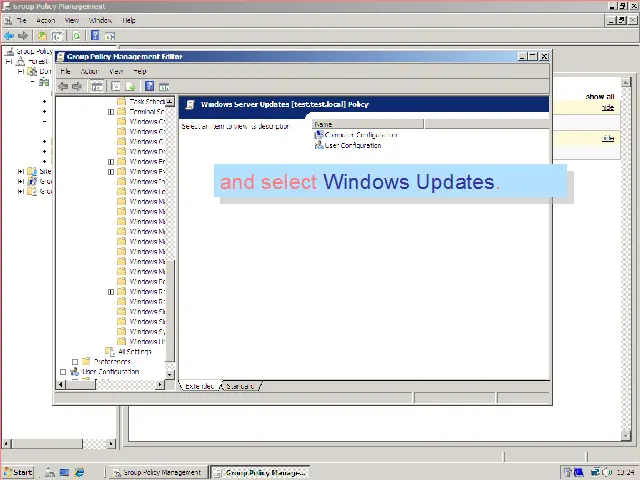
Task: Select User Configuration item in Name list
Action: (348, 145)
